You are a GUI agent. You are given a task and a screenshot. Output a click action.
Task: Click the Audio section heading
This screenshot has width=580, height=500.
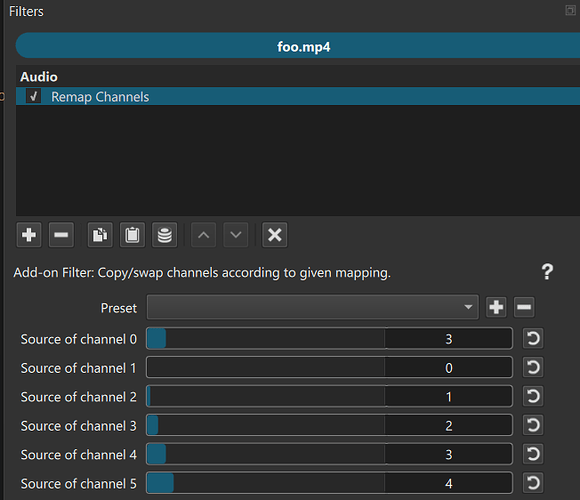point(39,77)
